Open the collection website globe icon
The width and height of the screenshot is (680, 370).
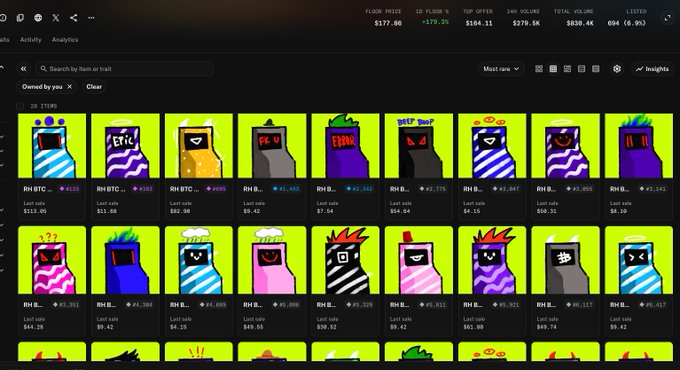coord(38,18)
